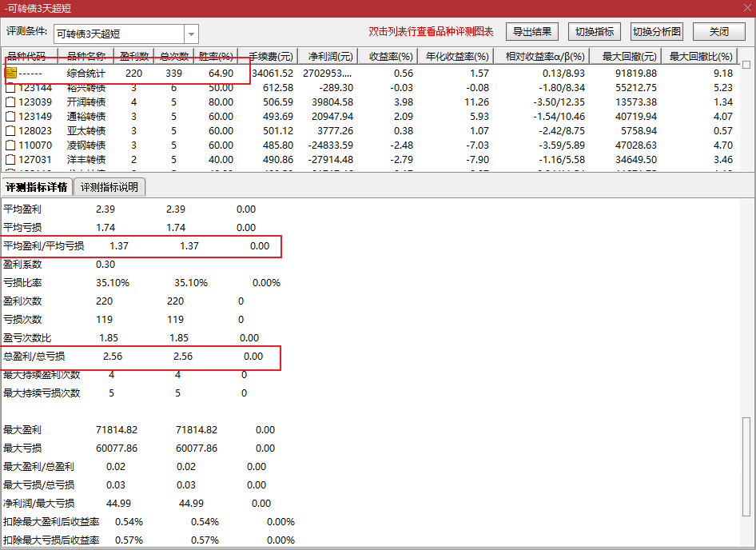Click the results list vertical scrollbar thumb

pos(746,65)
